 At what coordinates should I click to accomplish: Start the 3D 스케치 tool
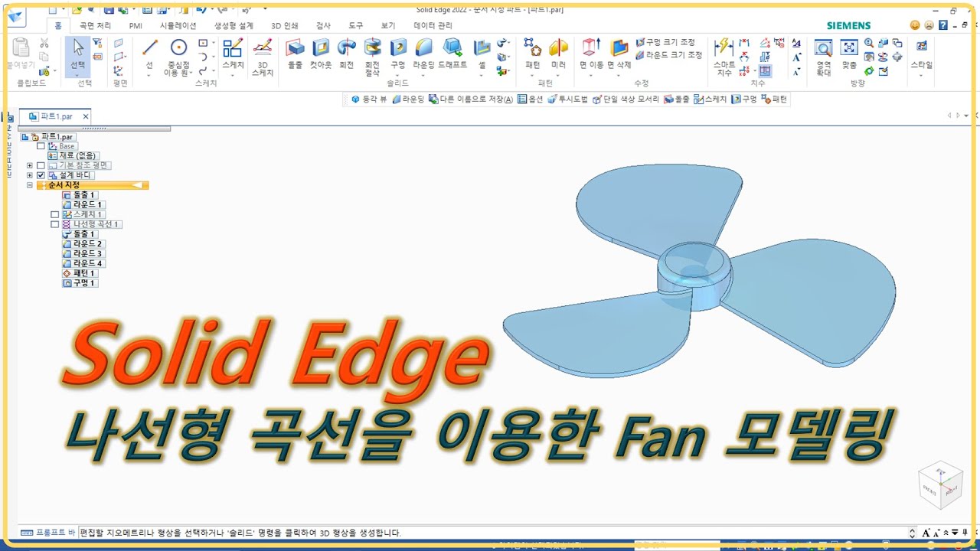263,57
